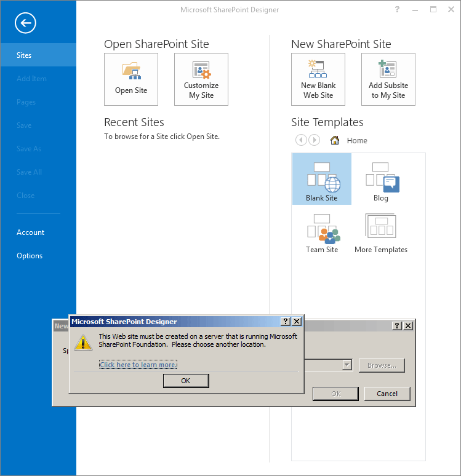The image size is (461, 476).
Task: Expand the location dropdown arrow in New dialog
Action: pyautogui.click(x=347, y=365)
